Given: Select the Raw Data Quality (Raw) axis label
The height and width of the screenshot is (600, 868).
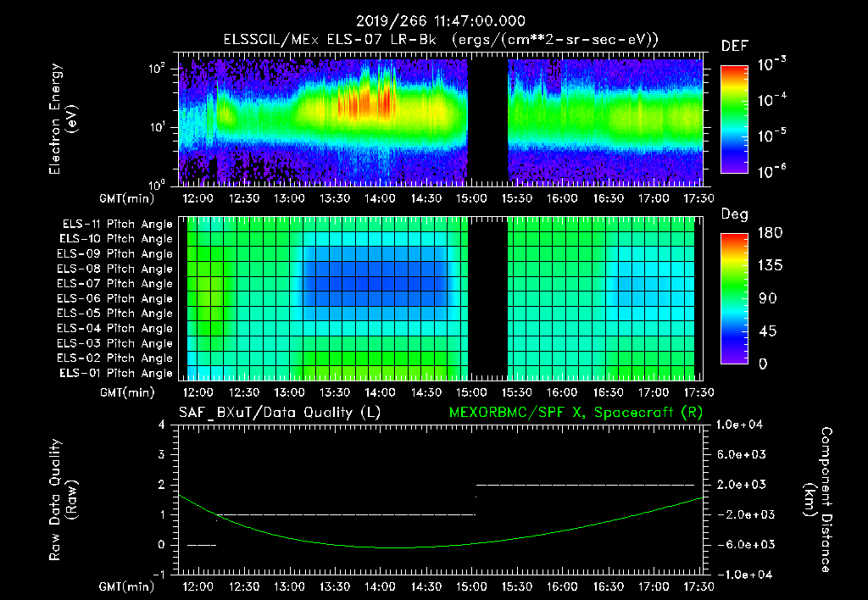Looking at the screenshot, I should 63,500.
